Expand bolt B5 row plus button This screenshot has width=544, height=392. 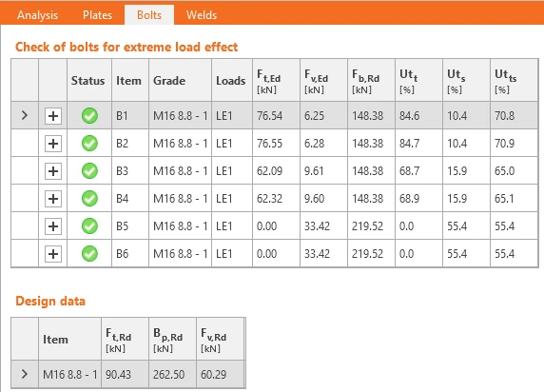pyautogui.click(x=53, y=226)
